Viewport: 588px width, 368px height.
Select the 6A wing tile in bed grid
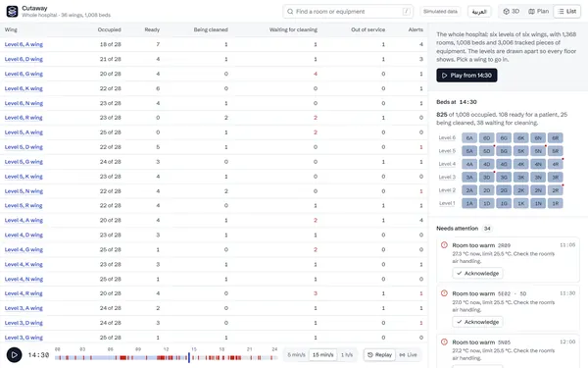469,137
